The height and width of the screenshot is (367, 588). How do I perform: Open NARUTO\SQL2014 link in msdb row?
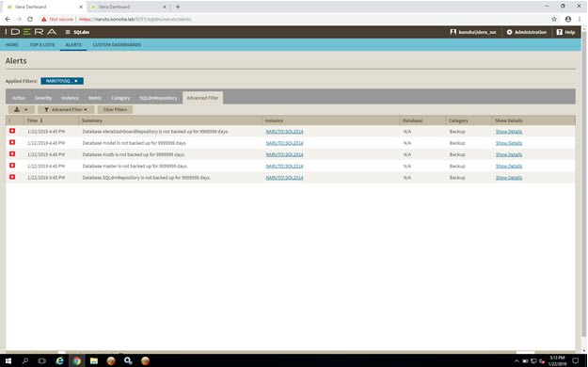click(284, 154)
